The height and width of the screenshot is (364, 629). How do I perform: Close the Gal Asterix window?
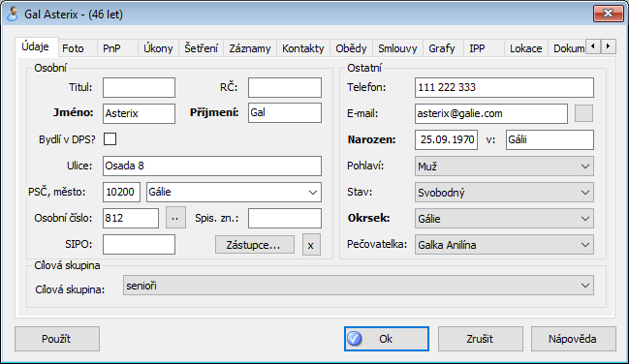tap(608, 14)
